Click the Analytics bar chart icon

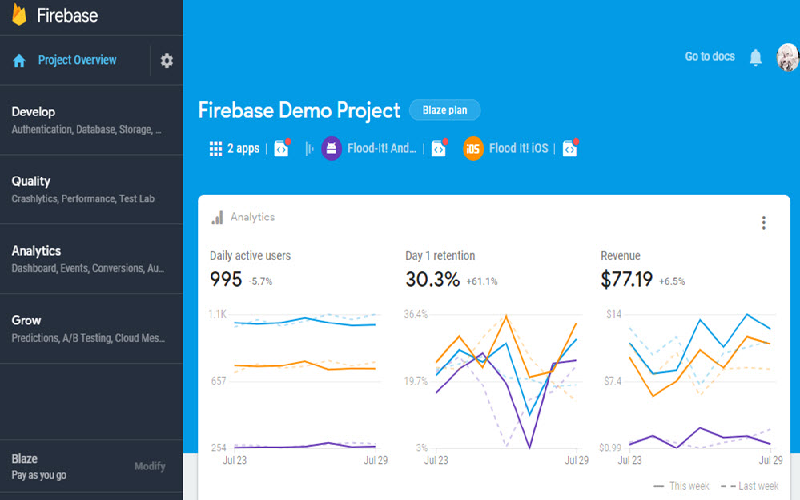[216, 217]
